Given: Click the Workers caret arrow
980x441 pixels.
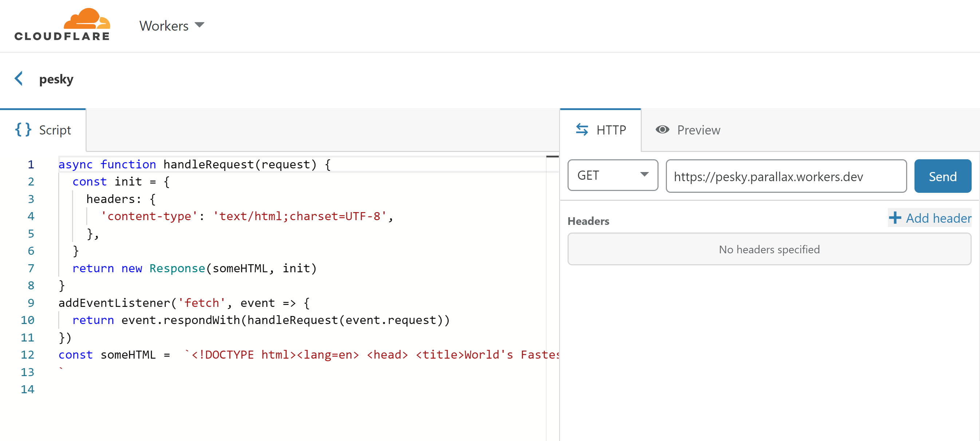Looking at the screenshot, I should coord(199,25).
